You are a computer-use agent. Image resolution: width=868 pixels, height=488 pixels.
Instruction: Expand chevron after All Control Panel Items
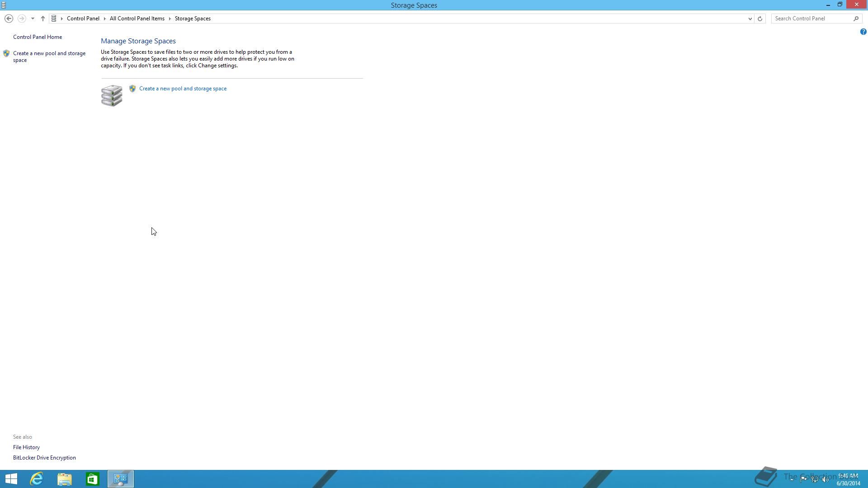coord(170,19)
